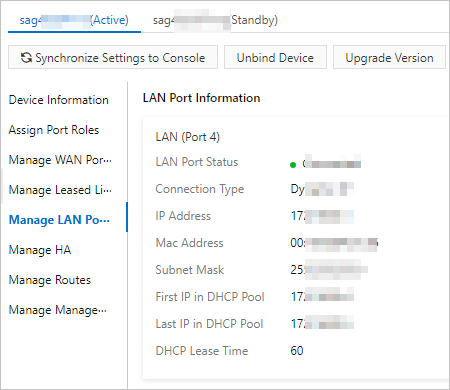Open the Manage Routes section

[50, 280]
